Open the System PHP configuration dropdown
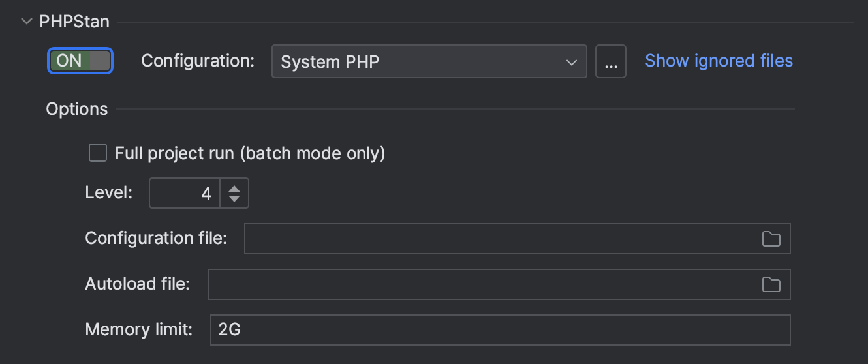Screen dimensions: 868x364 click(x=418, y=61)
